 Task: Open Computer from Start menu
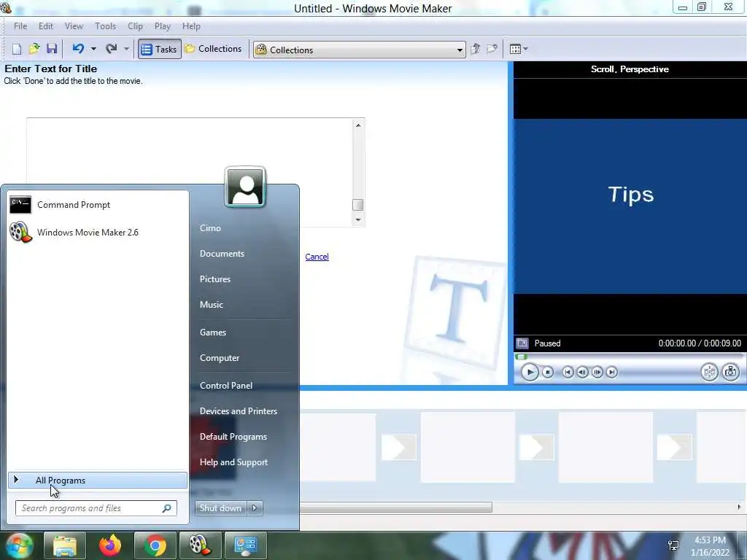(x=219, y=358)
